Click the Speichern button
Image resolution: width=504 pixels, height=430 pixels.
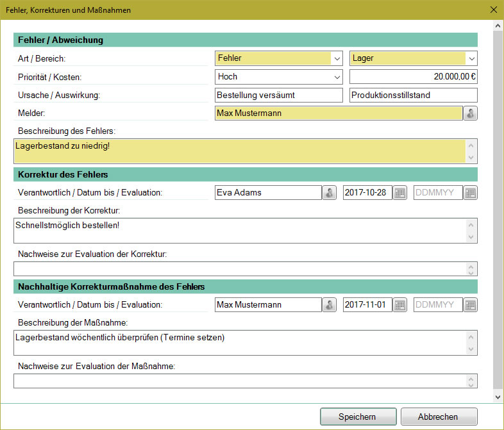pos(358,417)
